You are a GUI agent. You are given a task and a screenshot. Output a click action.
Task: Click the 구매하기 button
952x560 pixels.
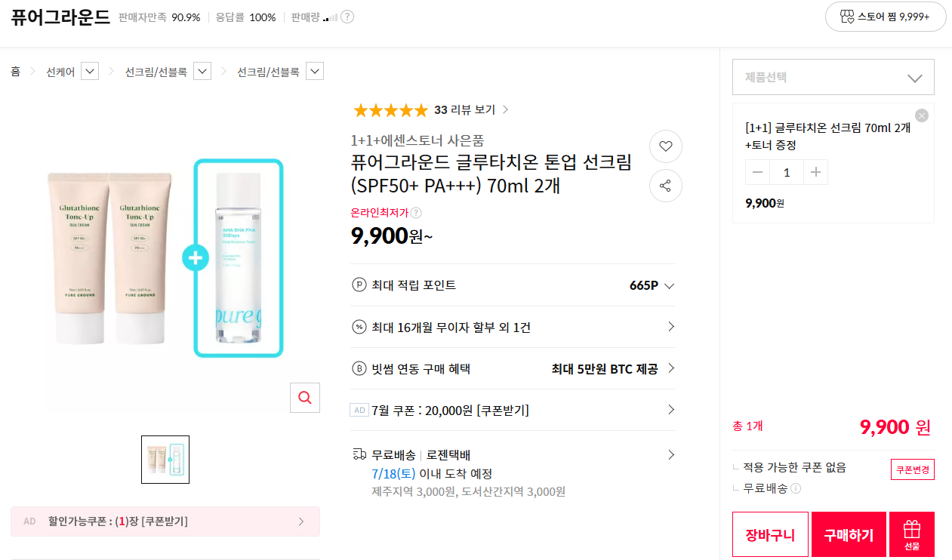849,534
